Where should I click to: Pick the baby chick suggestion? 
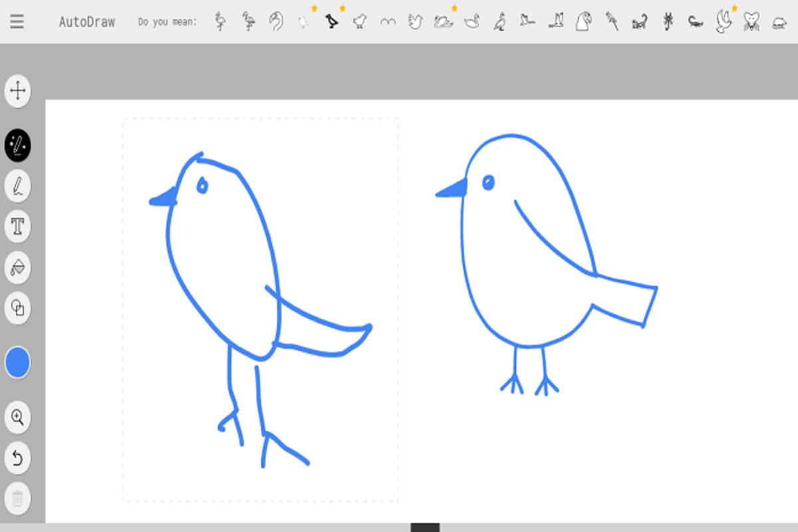point(360,22)
